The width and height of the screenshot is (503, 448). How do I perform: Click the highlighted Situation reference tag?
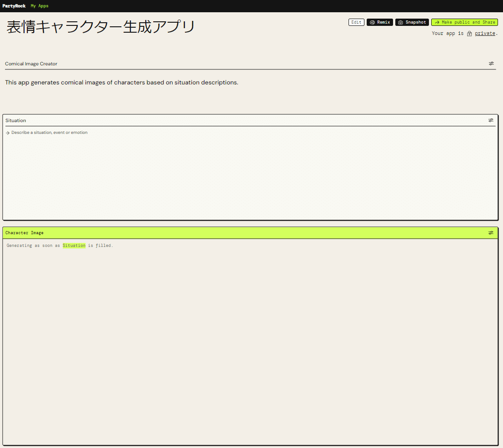pos(74,246)
